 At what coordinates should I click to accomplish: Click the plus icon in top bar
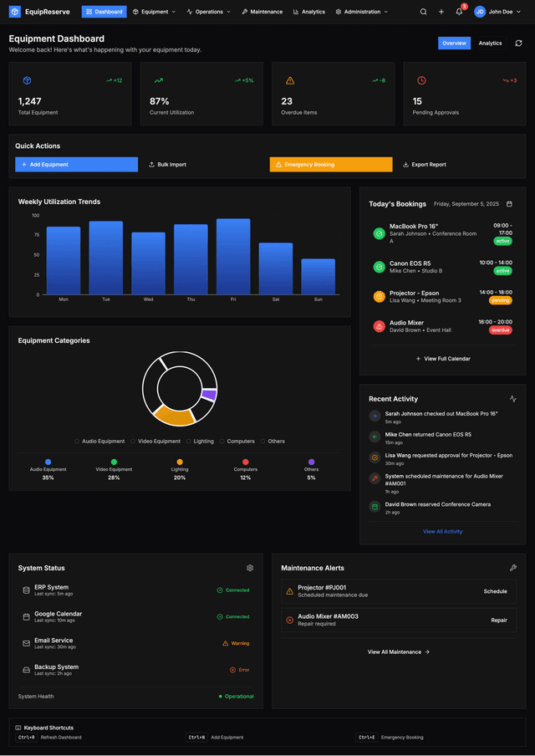point(441,12)
